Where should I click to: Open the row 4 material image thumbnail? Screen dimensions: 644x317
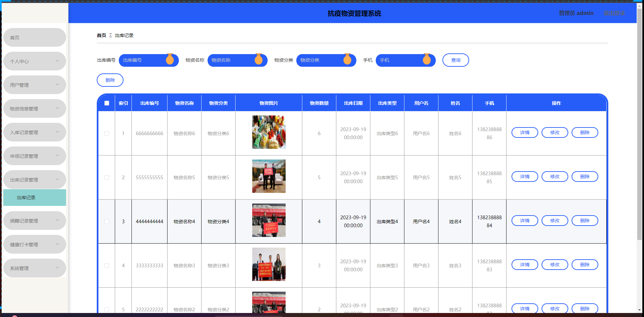pos(269,264)
